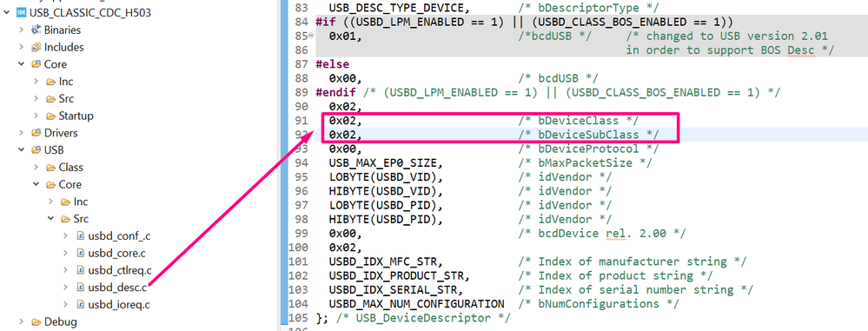Select the Inc folder under USB Core

point(80,202)
